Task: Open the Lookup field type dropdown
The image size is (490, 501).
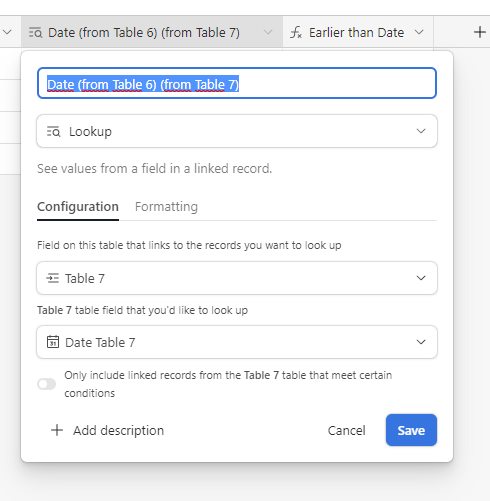Action: pyautogui.click(x=237, y=131)
